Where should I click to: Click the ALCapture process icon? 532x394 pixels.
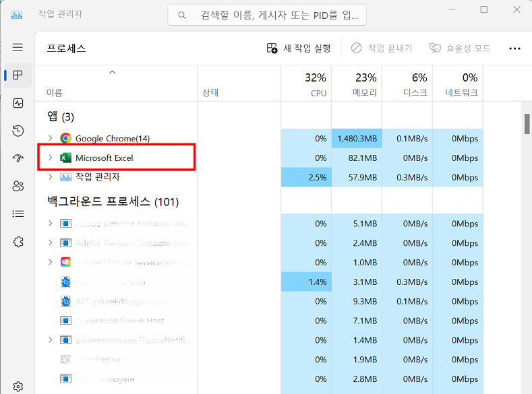(65, 282)
